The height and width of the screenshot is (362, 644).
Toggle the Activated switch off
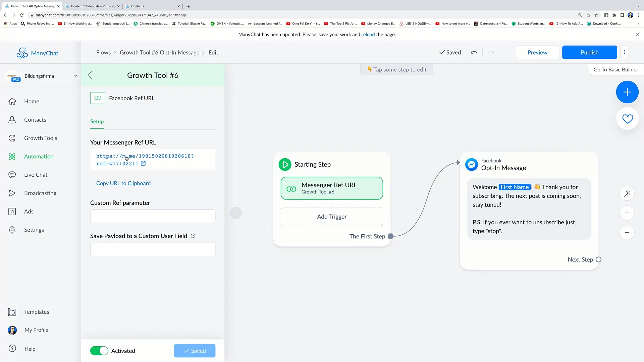click(x=99, y=351)
